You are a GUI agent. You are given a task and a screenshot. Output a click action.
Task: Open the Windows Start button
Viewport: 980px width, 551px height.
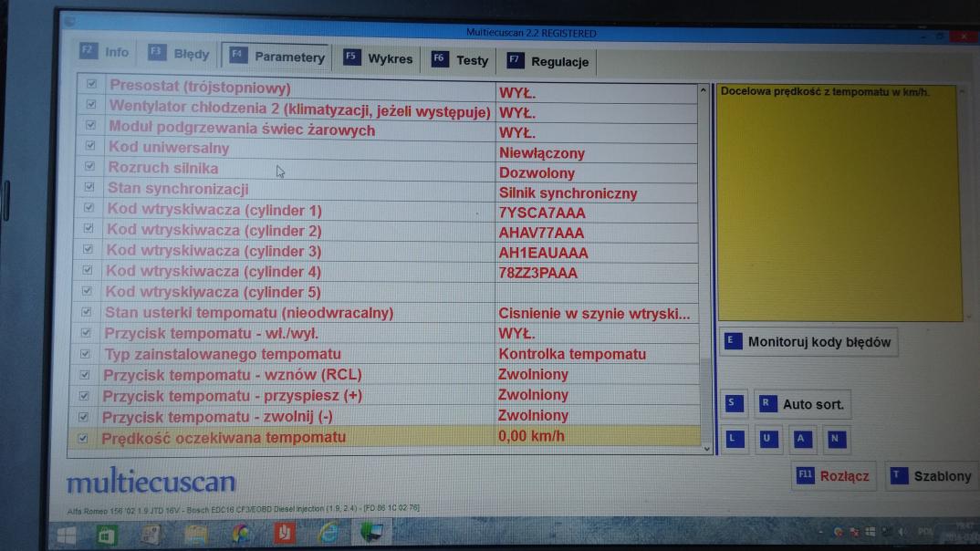pyautogui.click(x=66, y=535)
